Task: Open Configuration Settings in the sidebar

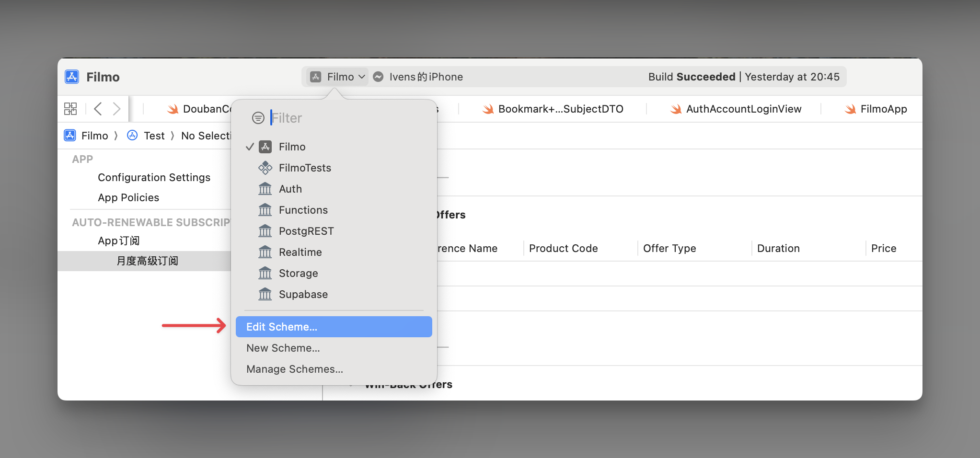Action: point(154,177)
